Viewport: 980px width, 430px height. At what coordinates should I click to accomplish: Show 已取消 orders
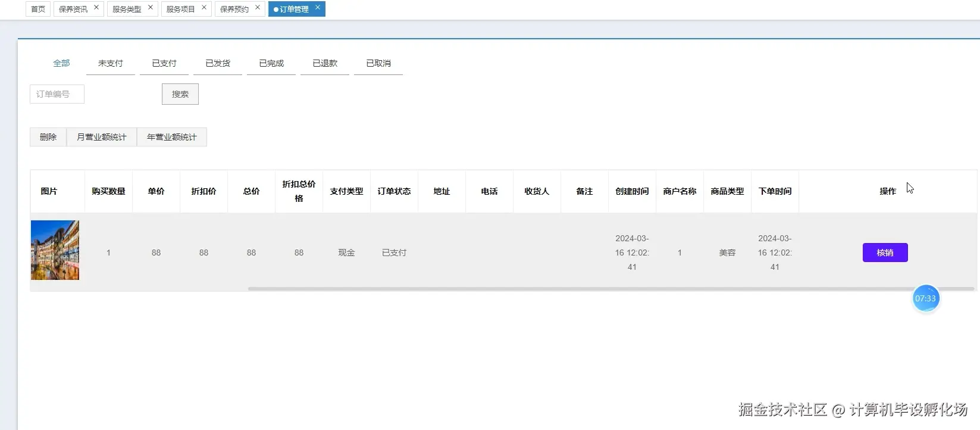coord(378,63)
